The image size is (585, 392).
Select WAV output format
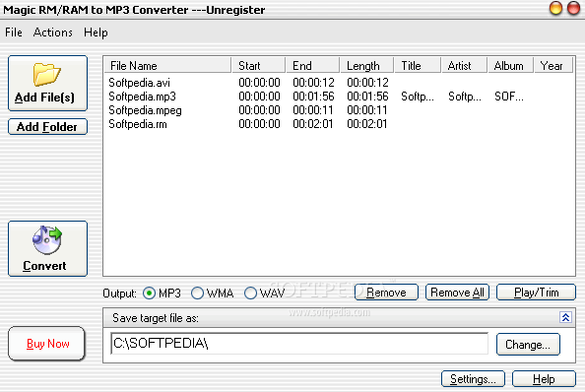tap(250, 294)
